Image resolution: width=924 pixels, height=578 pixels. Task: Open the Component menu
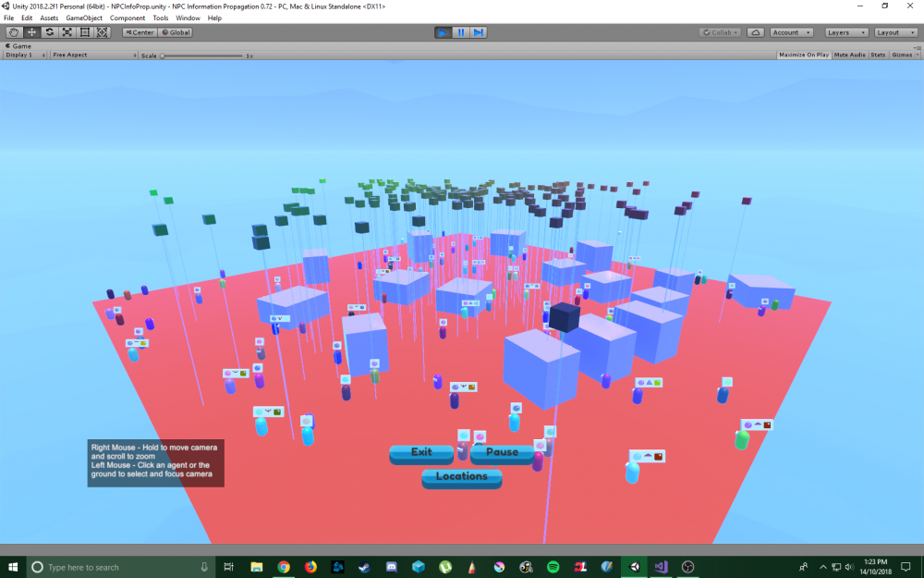click(128, 18)
